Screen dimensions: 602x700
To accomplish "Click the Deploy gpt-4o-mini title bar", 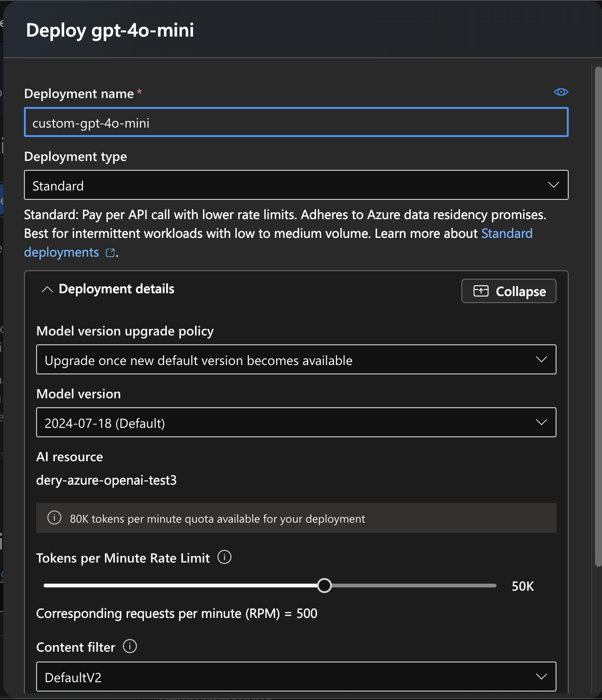I will (x=111, y=30).
